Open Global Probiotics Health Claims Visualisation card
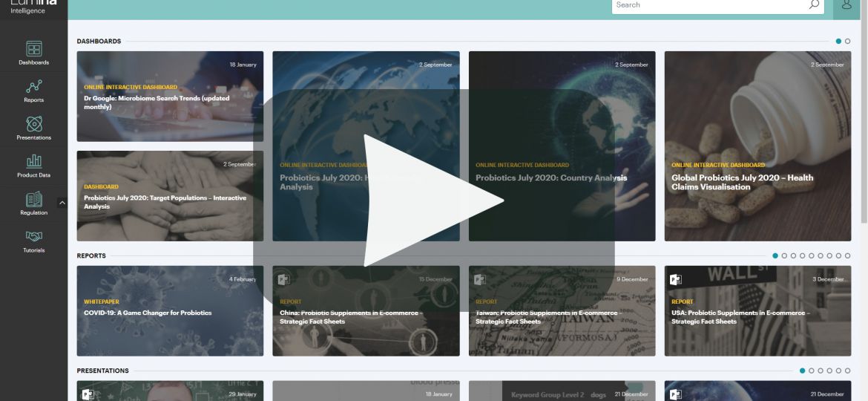 758,146
